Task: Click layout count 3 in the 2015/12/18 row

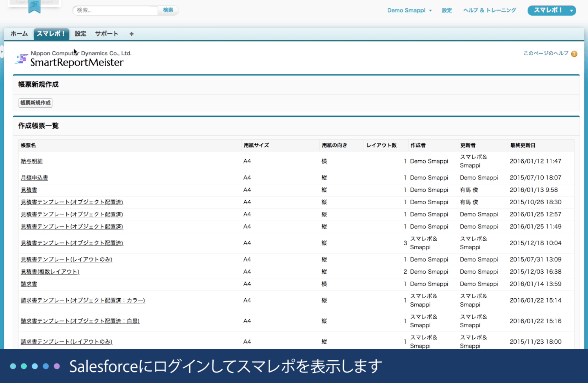Action: 405,243
